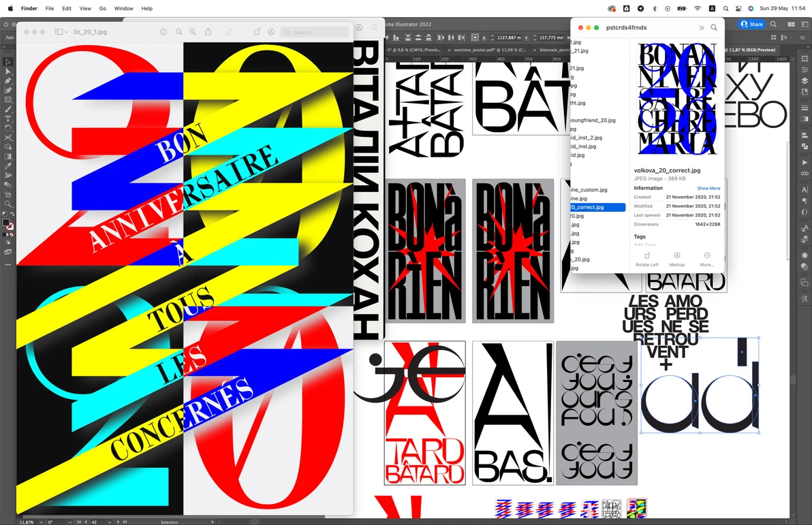This screenshot has width=812, height=525.
Task: Click the Preview window Share icon
Action: [208, 32]
